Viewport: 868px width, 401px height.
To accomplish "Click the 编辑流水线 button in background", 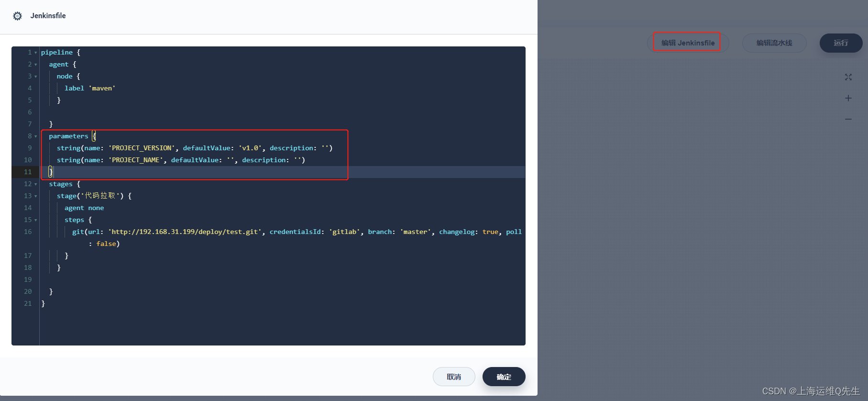I will point(774,43).
